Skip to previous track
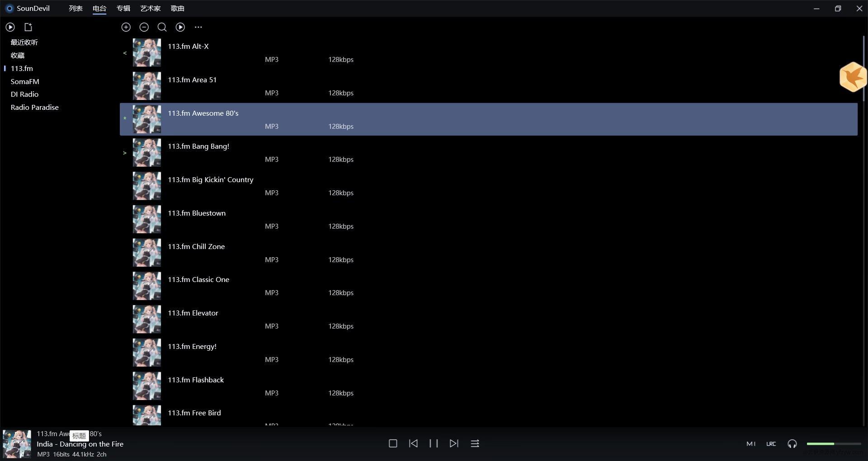Screen dimensions: 868x461 point(413,443)
